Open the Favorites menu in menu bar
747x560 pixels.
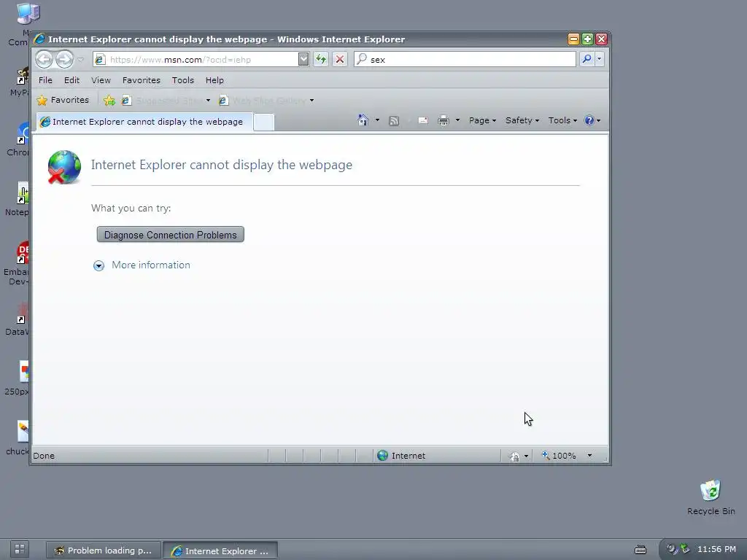click(x=142, y=80)
